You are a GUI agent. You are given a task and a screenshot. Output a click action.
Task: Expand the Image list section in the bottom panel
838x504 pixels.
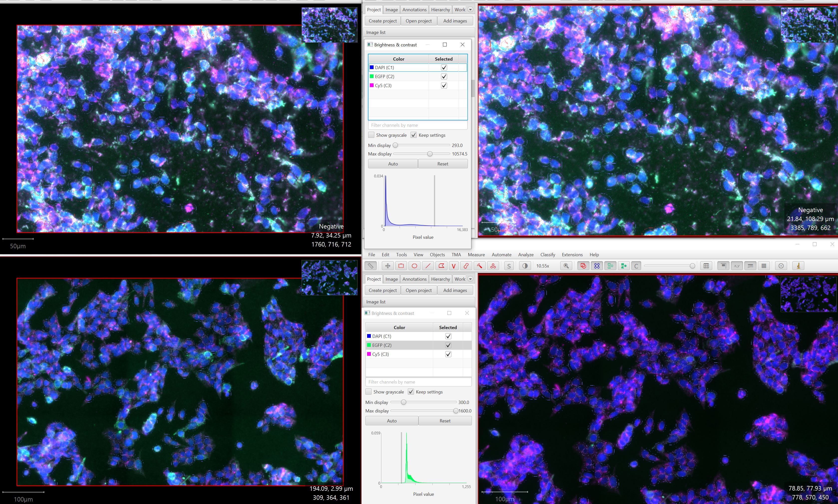click(376, 302)
